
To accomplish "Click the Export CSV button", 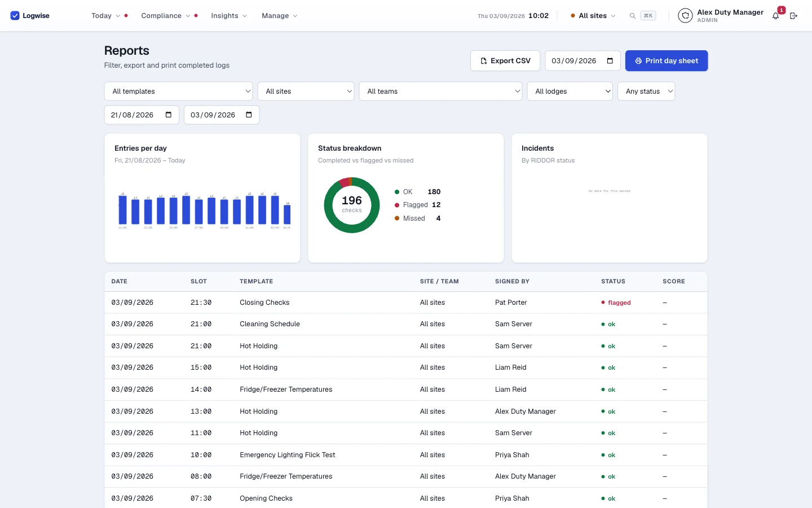I will (x=505, y=61).
